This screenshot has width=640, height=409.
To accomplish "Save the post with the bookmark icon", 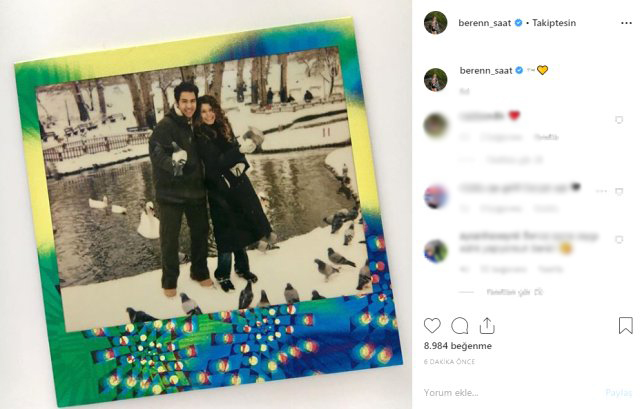I will (626, 326).
